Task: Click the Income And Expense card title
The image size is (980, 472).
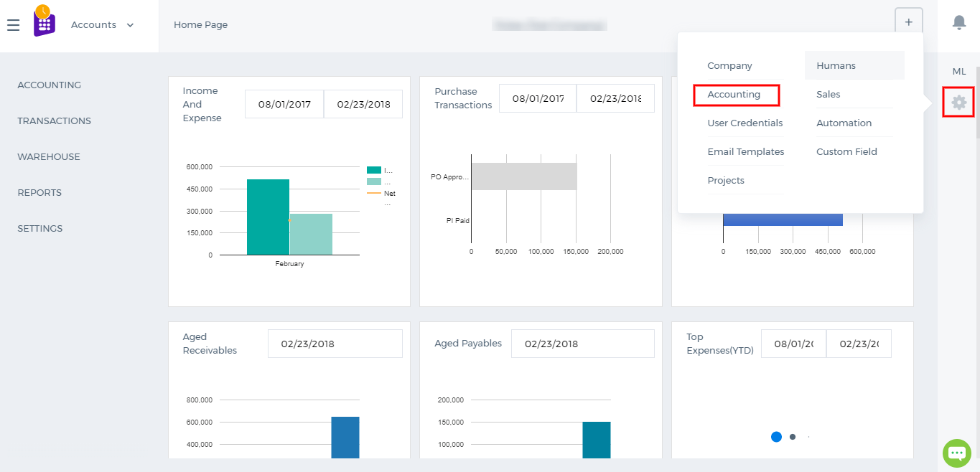Action: (202, 105)
